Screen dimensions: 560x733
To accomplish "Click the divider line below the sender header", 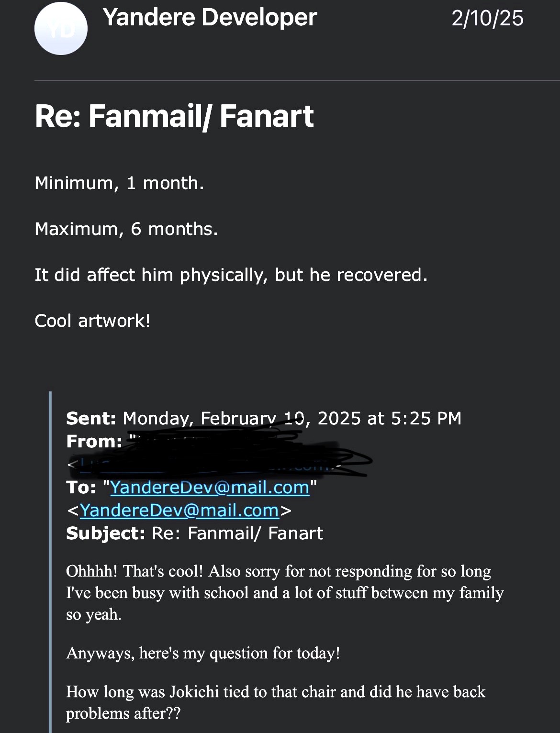I will (x=297, y=80).
